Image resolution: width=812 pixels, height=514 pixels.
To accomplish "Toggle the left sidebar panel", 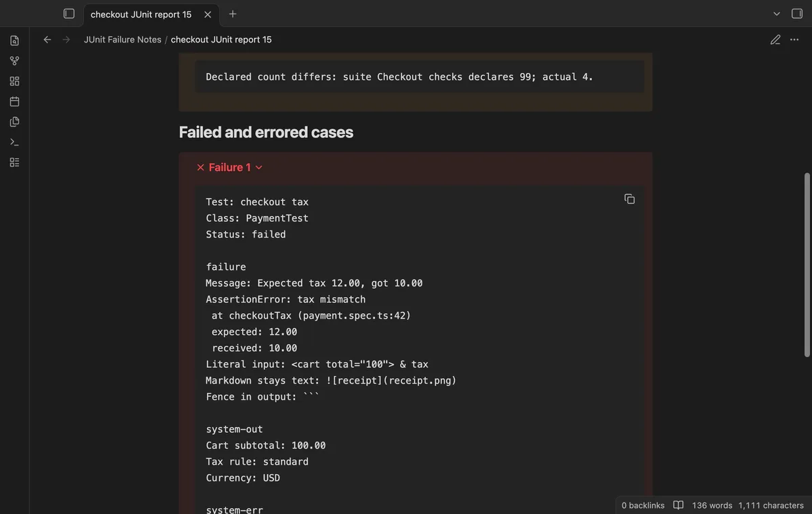I will pos(69,14).
